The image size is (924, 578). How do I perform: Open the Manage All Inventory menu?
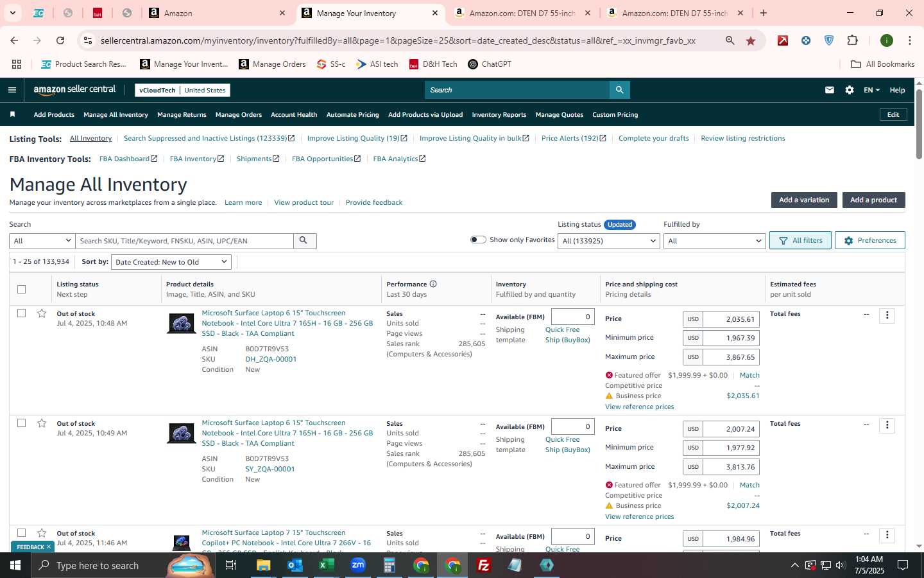[x=116, y=115]
